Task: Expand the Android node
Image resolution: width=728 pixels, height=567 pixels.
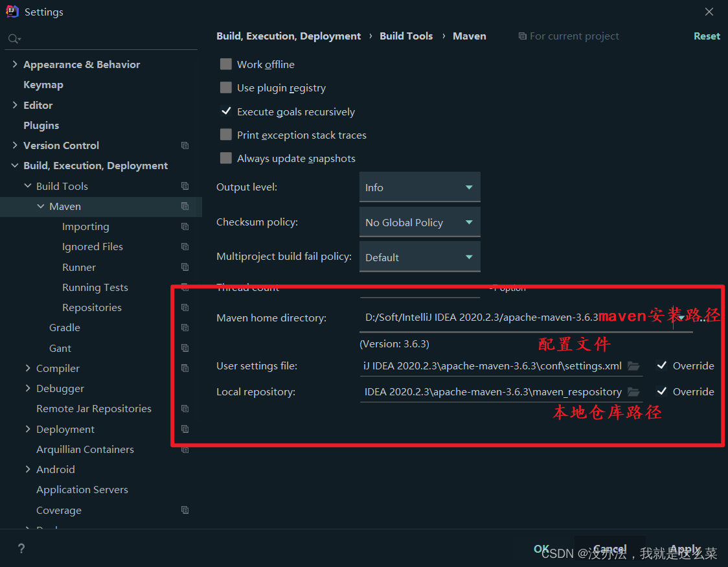Action: click(x=28, y=470)
